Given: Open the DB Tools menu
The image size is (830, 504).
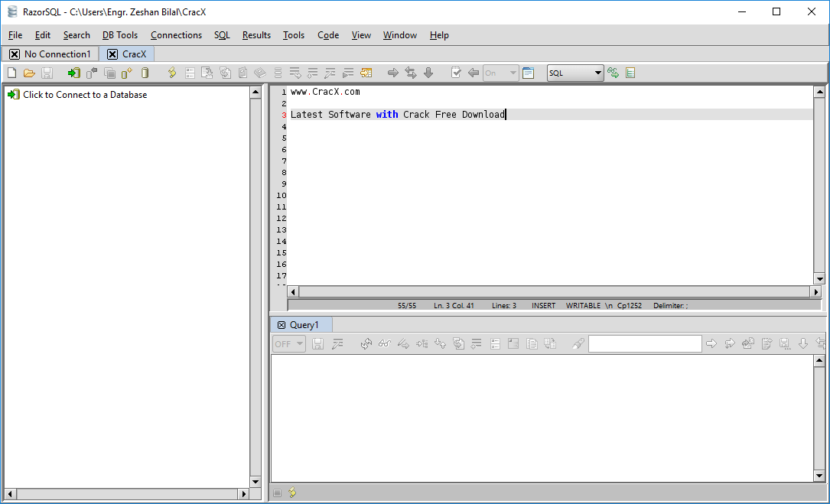Looking at the screenshot, I should coord(120,35).
